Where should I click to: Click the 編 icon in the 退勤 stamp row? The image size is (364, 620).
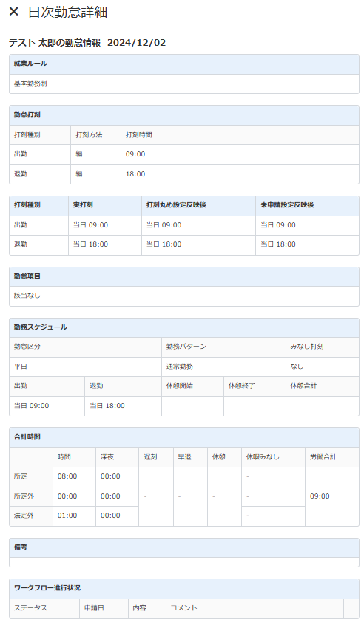tap(79, 174)
